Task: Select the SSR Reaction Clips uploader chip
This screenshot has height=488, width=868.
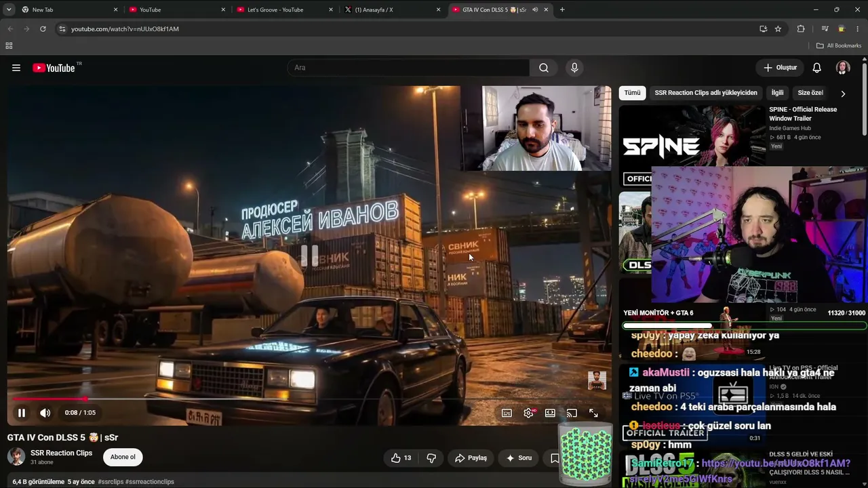Action: click(x=706, y=93)
